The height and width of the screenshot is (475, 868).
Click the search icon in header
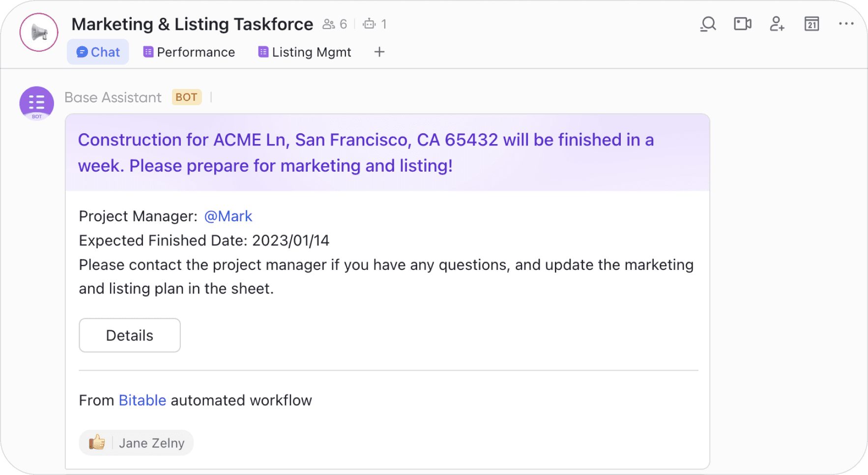coord(708,24)
